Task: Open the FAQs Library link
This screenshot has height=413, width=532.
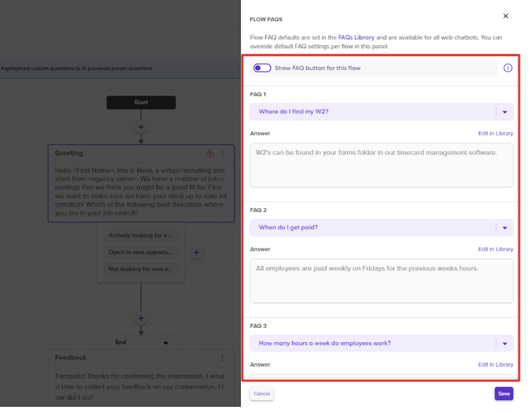Action: tap(356, 37)
